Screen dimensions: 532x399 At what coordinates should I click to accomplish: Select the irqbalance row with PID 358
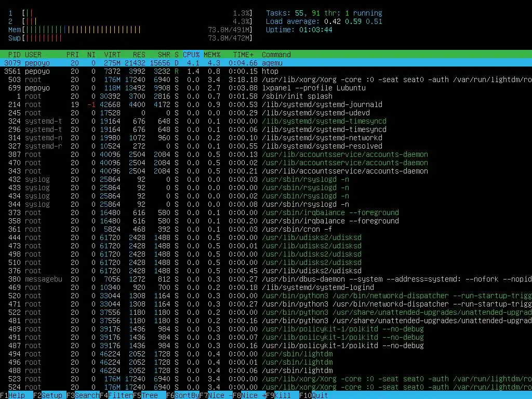click(266, 221)
